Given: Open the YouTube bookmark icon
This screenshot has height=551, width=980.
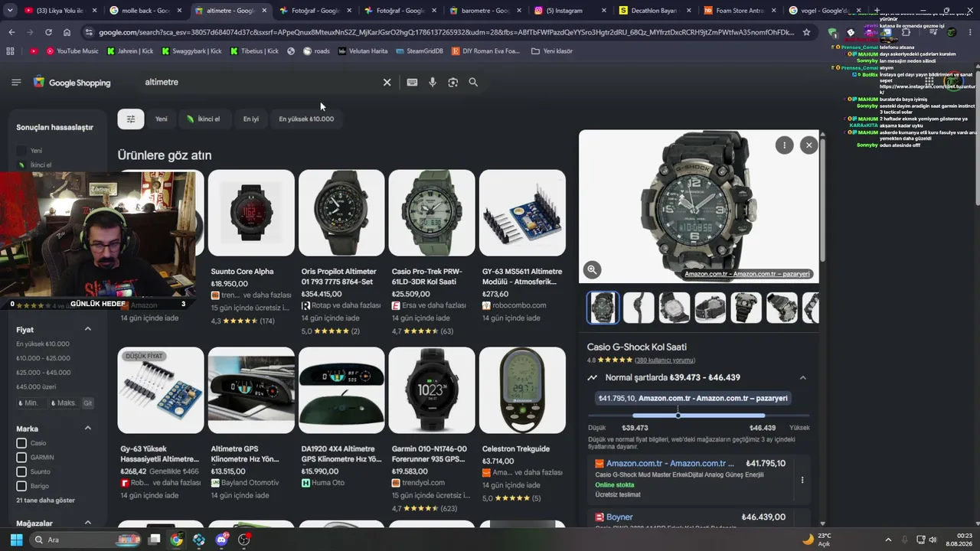Looking at the screenshot, I should (x=34, y=51).
